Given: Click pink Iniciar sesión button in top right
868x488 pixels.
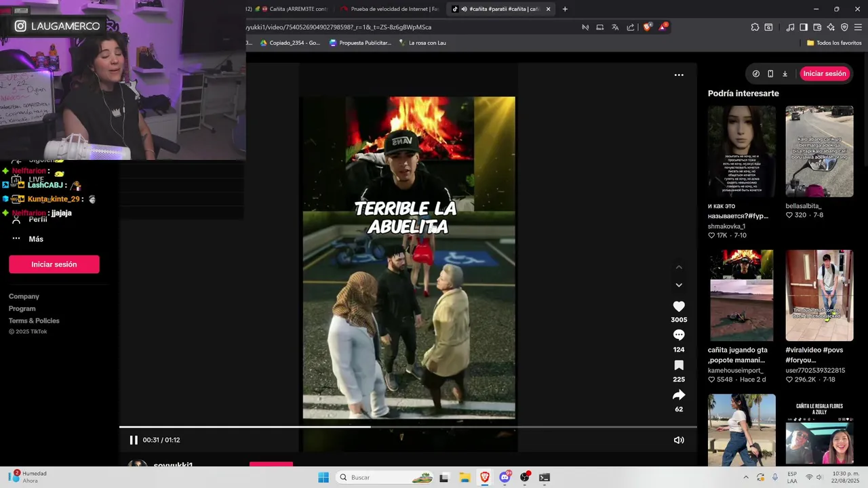Looking at the screenshot, I should point(825,74).
